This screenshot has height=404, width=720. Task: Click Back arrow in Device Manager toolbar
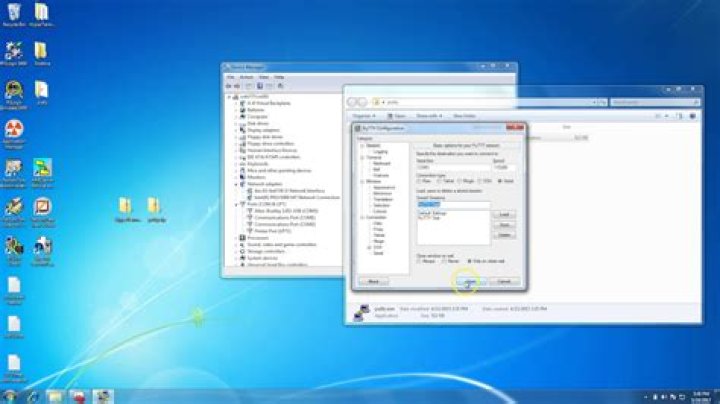point(229,86)
